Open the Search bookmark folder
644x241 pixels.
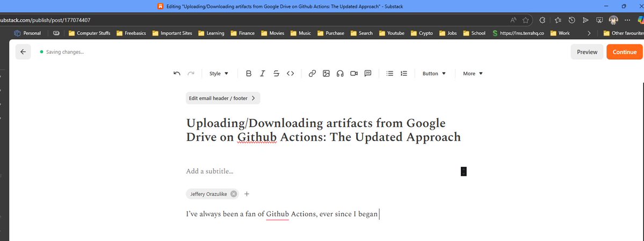pos(361,33)
